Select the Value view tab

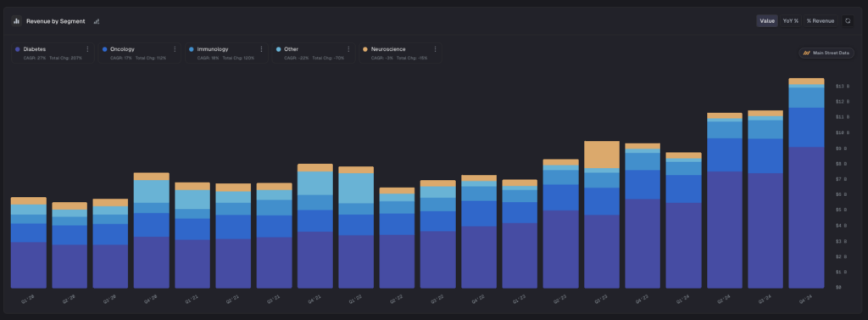[767, 21]
